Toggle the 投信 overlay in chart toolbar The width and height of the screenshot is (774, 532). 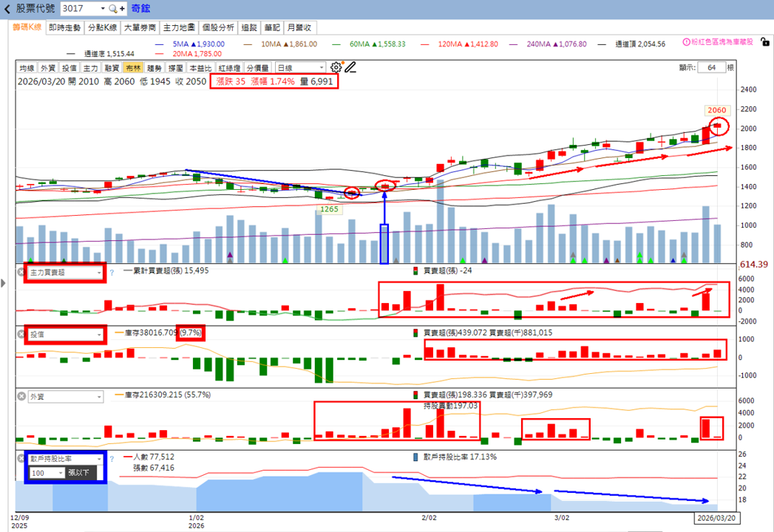(x=69, y=68)
